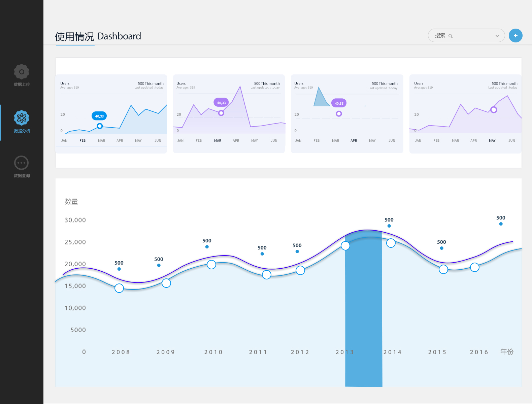
Task: Focus the 搜索 search input field
Action: coord(466,35)
